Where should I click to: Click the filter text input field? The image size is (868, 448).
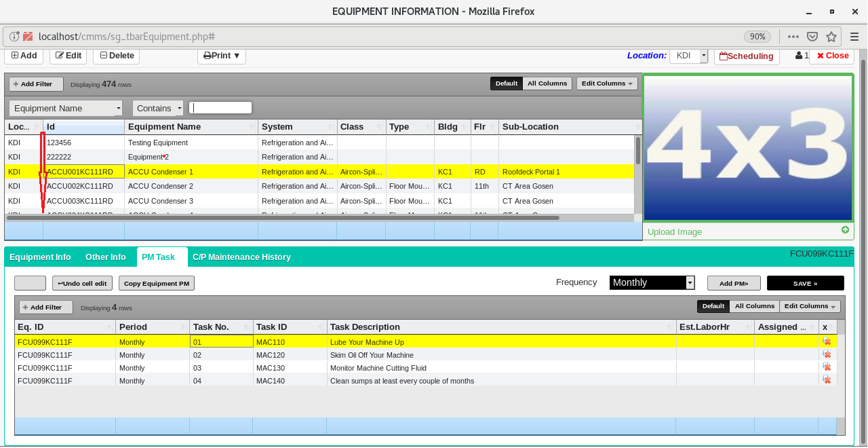[x=220, y=108]
